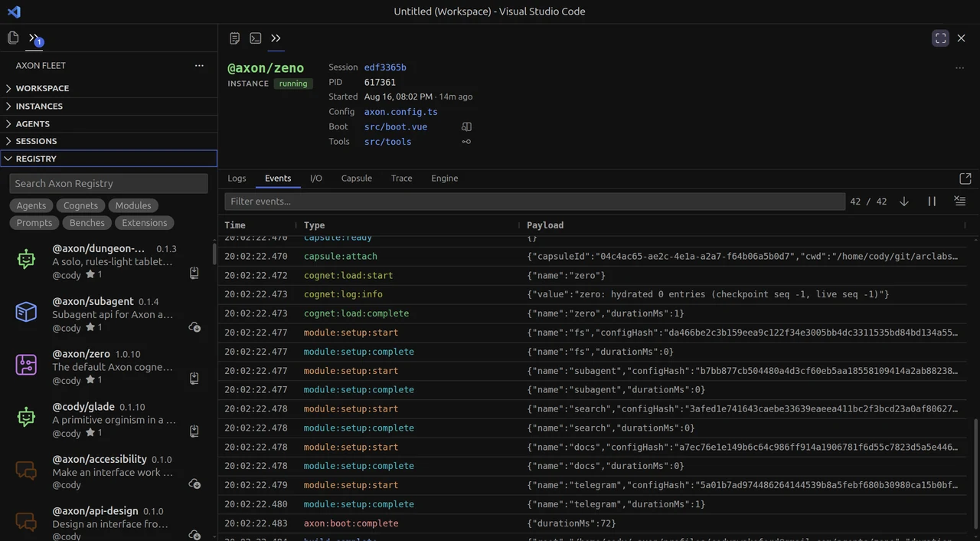This screenshot has width=980, height=541.
Task: Click the @axon/subagent package cube icon
Action: tap(26, 312)
